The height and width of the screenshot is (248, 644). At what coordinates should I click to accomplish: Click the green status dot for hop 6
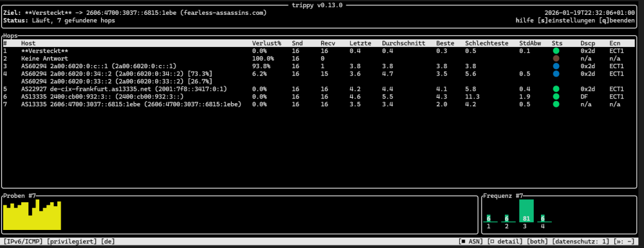click(556, 97)
